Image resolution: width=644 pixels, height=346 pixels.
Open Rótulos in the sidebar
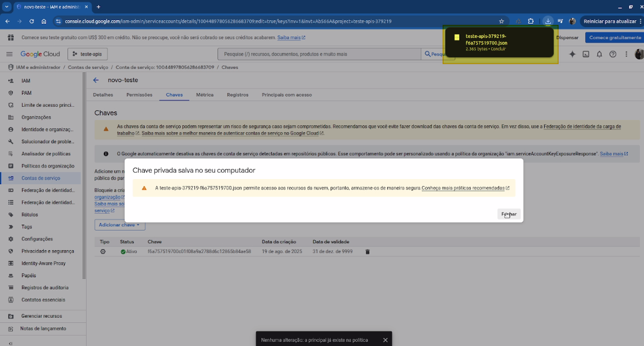click(29, 215)
